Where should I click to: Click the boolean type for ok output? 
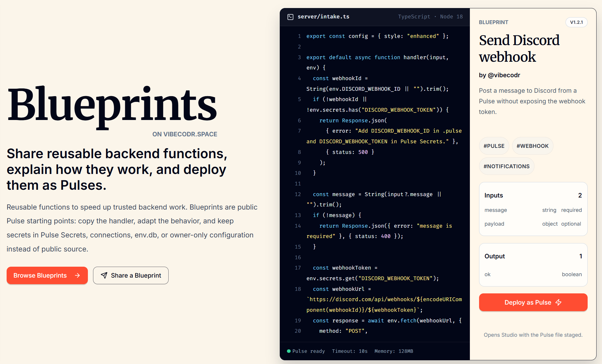572,274
